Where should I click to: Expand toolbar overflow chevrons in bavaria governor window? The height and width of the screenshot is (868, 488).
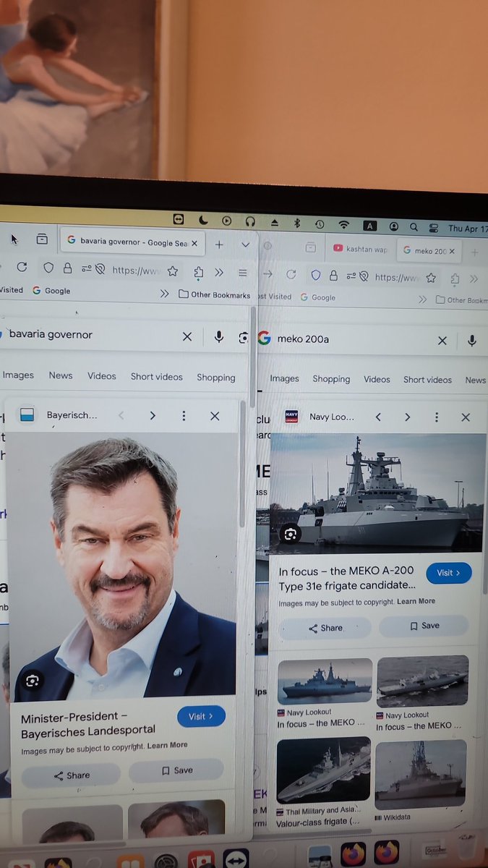click(220, 273)
